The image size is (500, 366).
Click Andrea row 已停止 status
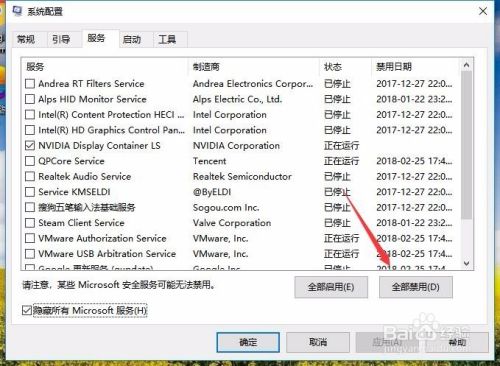[x=337, y=83]
